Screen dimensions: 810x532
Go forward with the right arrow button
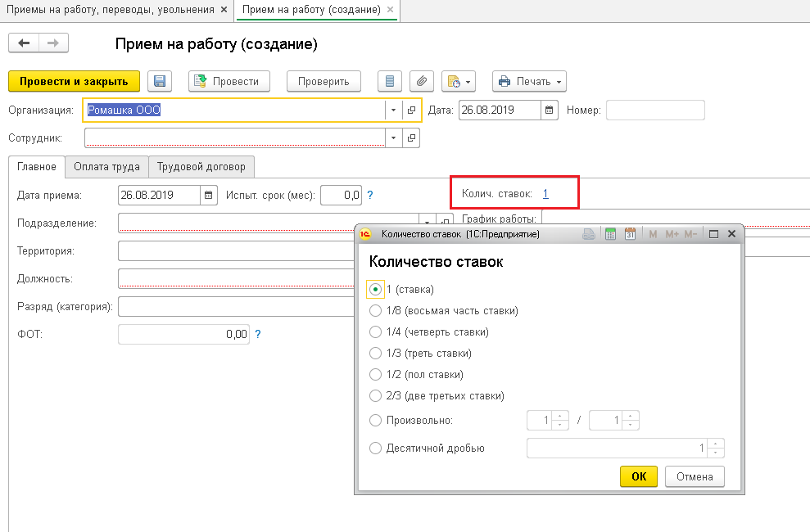click(53, 43)
